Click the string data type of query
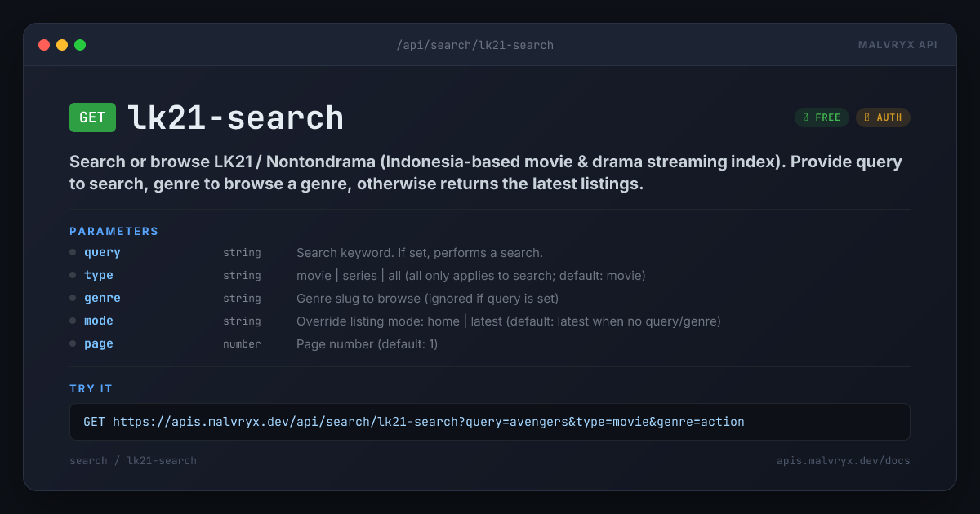The height and width of the screenshot is (514, 980). click(x=242, y=253)
